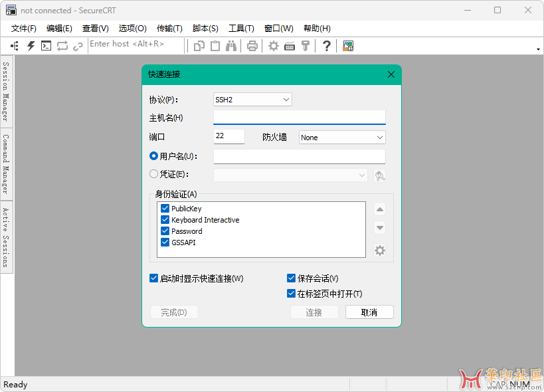Screen dimensions: 544x392
Task: Open Session Options gear icon in toolbar
Action: point(274,46)
